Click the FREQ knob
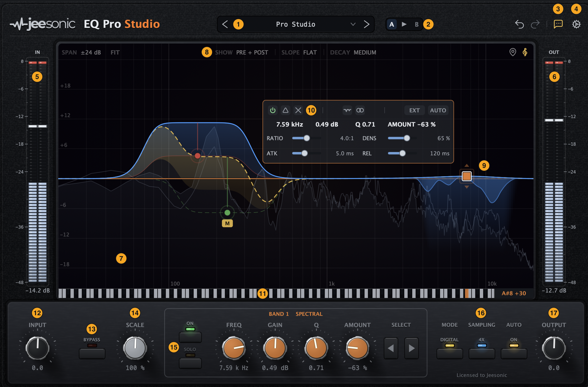The width and height of the screenshot is (588, 387). [x=234, y=348]
